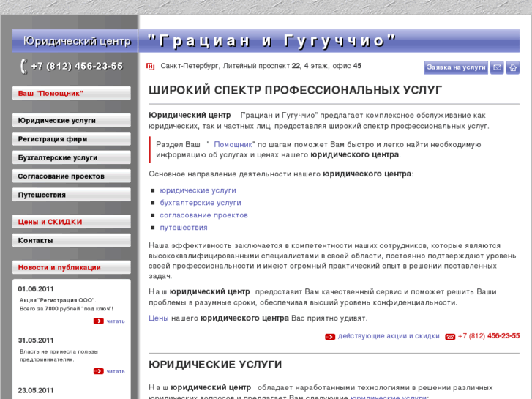Select Путешествия in sidebar menu
The height and width of the screenshot is (399, 532).
(x=72, y=195)
